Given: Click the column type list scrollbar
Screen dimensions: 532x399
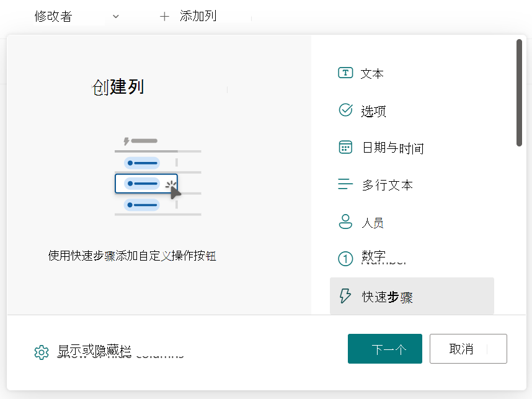Looking at the screenshot, I should click(519, 92).
